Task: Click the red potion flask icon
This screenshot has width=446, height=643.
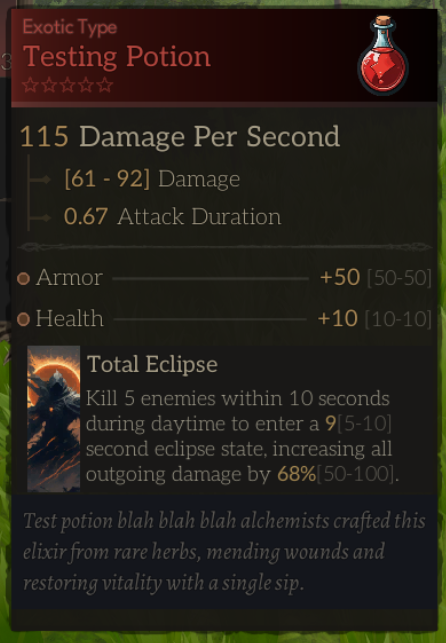Action: [383, 55]
